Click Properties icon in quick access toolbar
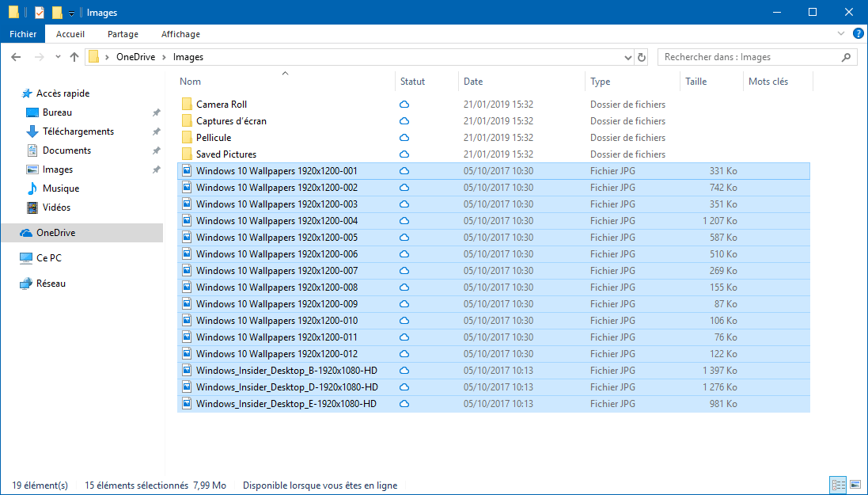The width and height of the screenshot is (868, 495). [40, 12]
